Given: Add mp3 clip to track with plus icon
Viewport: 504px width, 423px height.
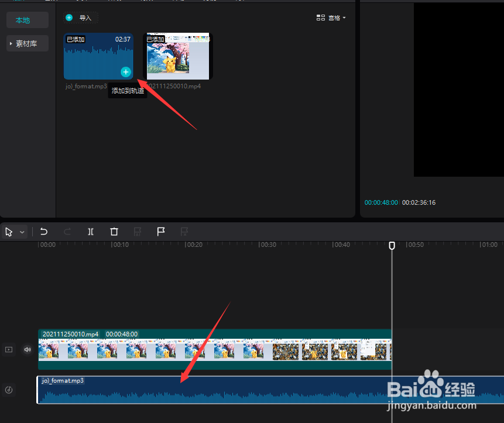Looking at the screenshot, I should coord(126,72).
